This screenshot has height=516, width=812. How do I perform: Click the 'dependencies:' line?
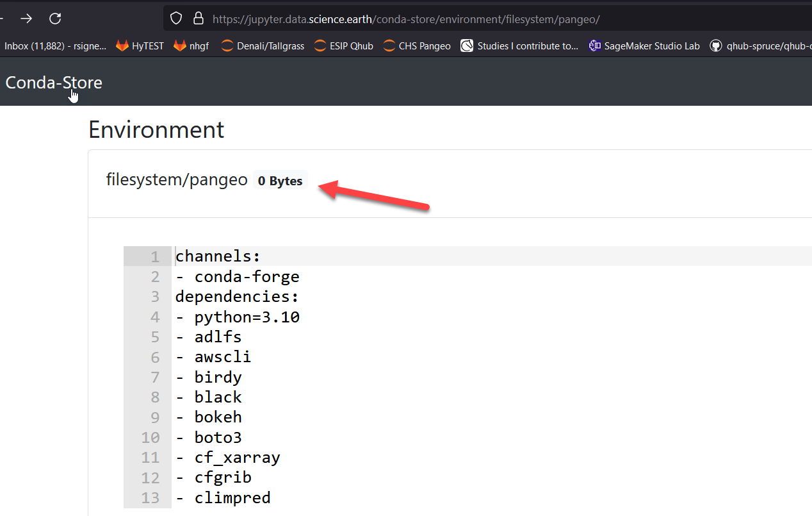click(x=237, y=297)
